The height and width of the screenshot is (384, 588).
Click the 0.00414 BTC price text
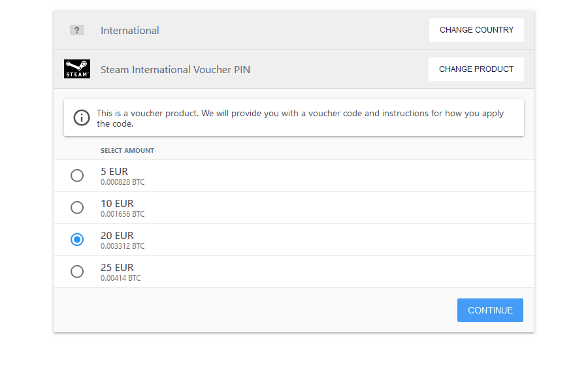[x=121, y=278]
